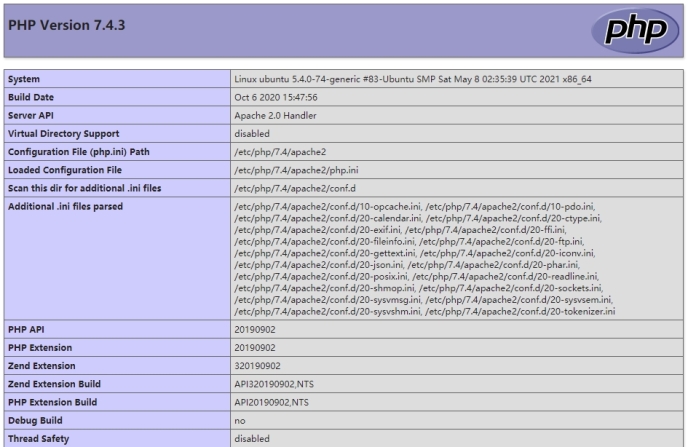Select the Apache 2.0 Handler value

[275, 115]
